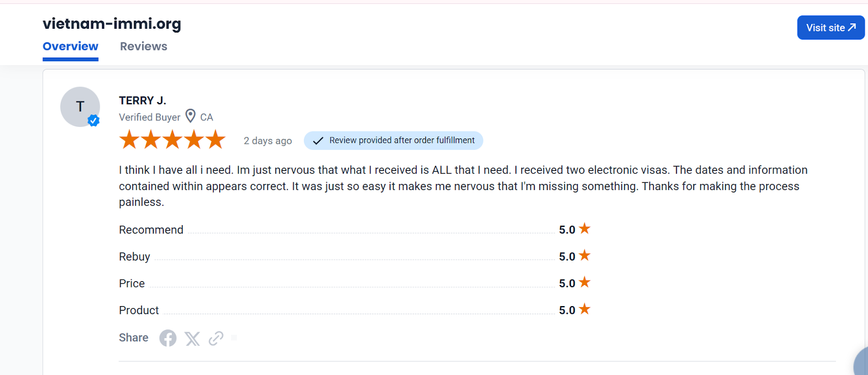Click the star next to Rebuy score

pyautogui.click(x=584, y=255)
